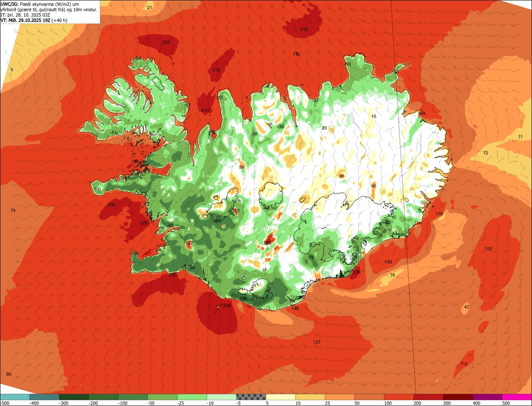This screenshot has height=406, width=532.
Task: Click the map value 146
Action: [x=295, y=308]
